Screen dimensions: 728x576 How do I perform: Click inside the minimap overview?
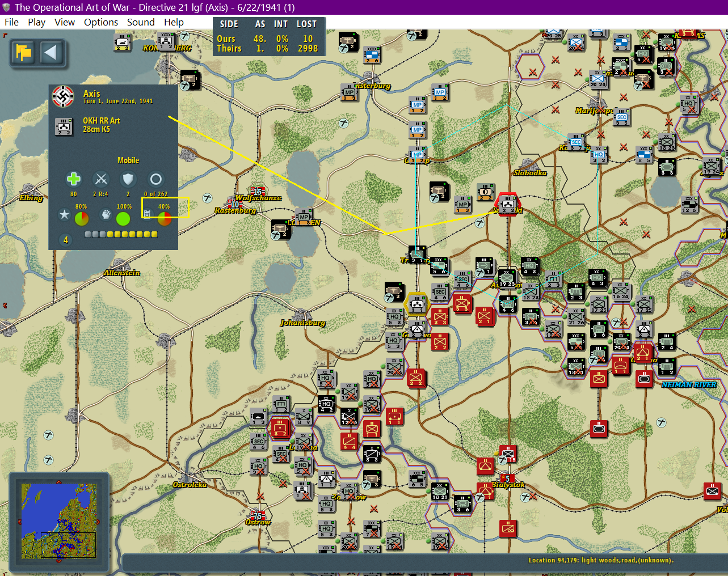[x=58, y=521]
